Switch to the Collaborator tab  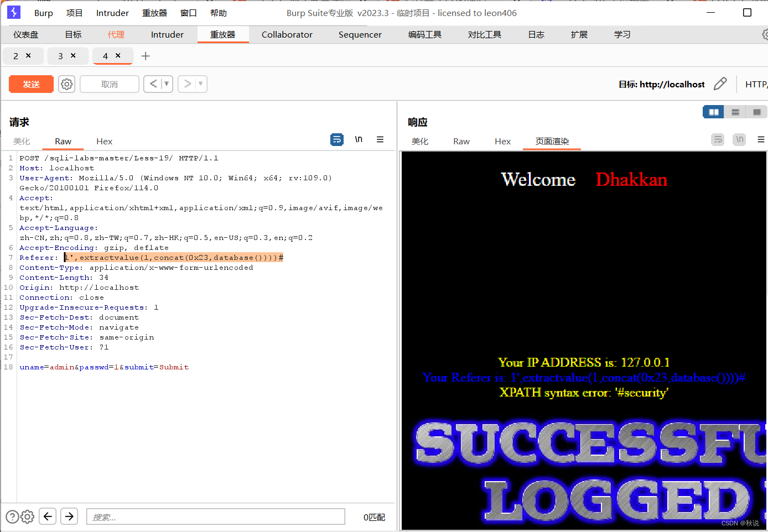tap(287, 34)
